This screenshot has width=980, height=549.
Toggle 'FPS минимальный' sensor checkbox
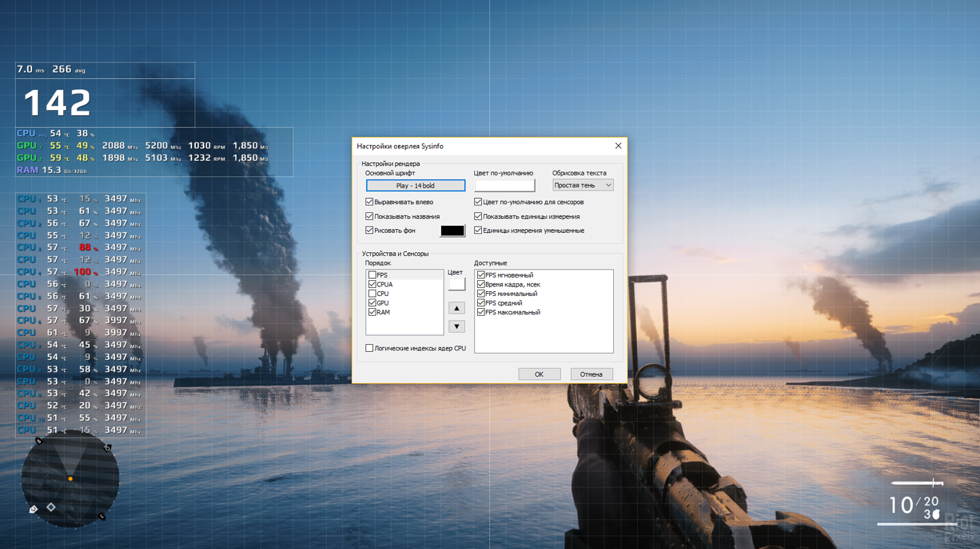click(481, 294)
